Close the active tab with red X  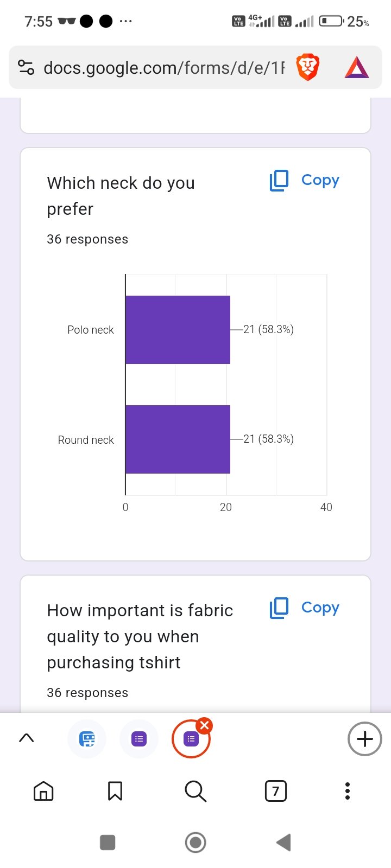tap(205, 726)
